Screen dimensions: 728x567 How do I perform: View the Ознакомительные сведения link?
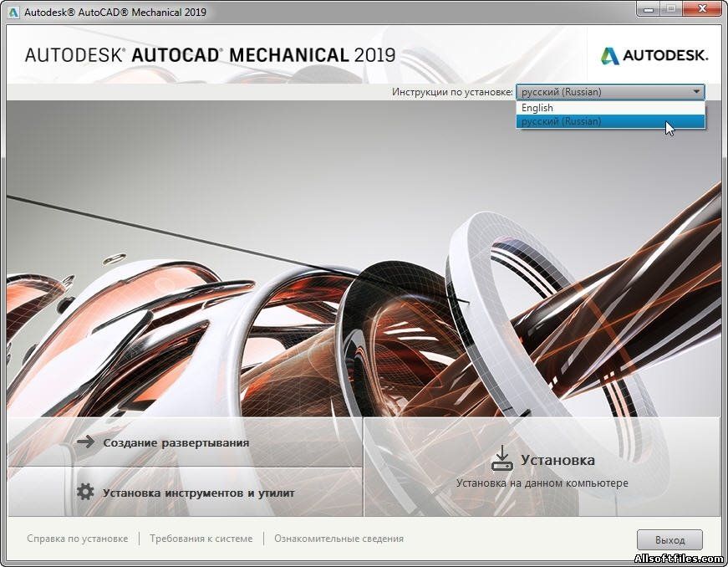point(339,539)
